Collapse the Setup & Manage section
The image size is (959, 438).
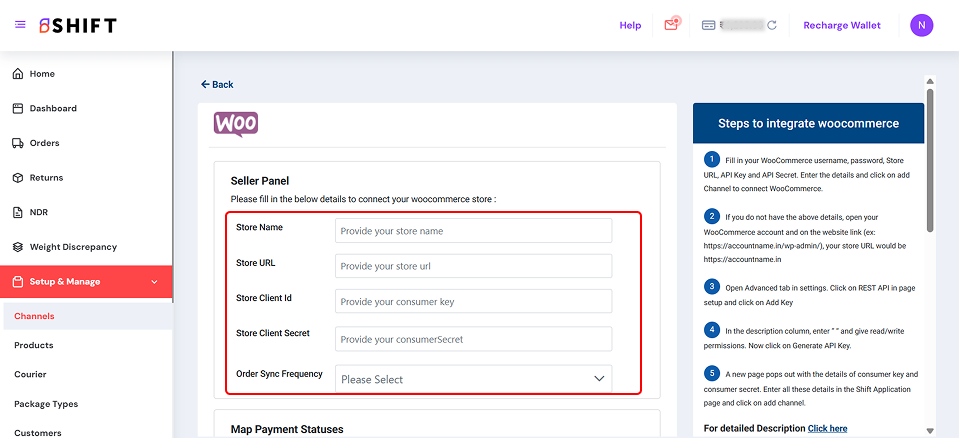coord(154,282)
